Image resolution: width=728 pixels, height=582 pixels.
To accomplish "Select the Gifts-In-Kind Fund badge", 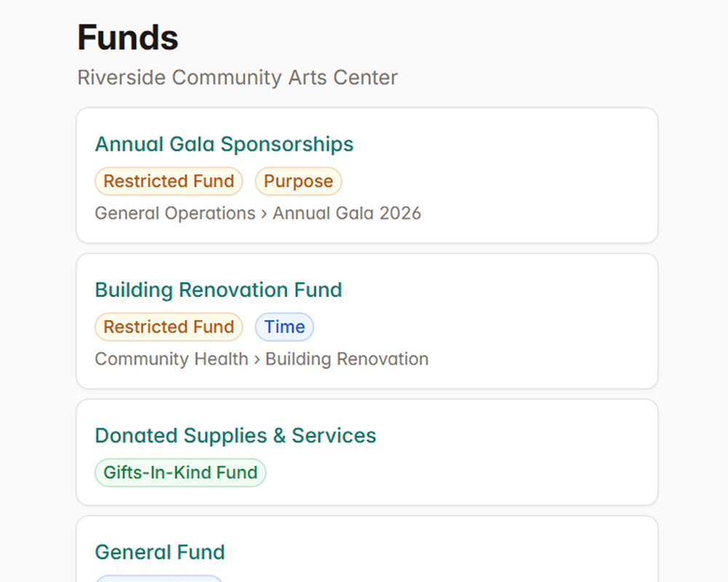I will pos(180,472).
